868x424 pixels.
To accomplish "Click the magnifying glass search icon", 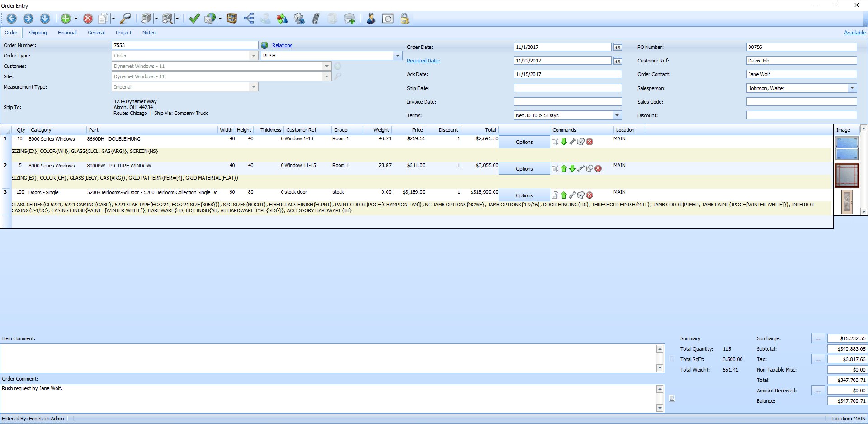I will (125, 19).
